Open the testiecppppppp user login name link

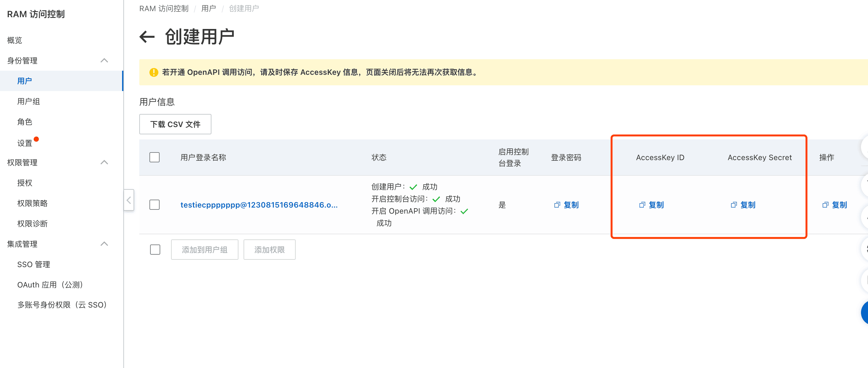tap(259, 205)
